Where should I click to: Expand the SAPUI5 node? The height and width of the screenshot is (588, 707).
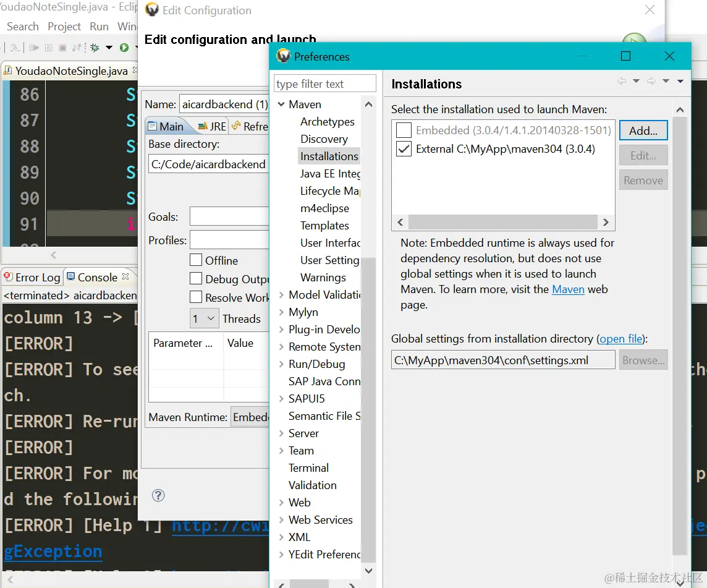point(281,398)
